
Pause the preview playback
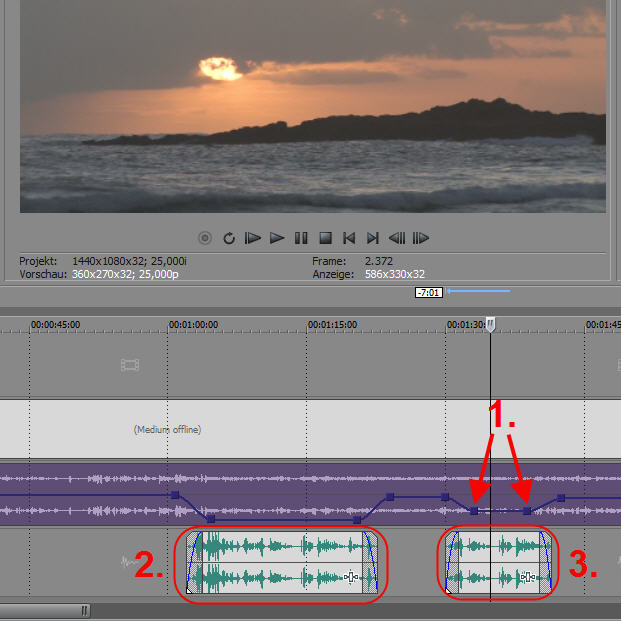[301, 238]
